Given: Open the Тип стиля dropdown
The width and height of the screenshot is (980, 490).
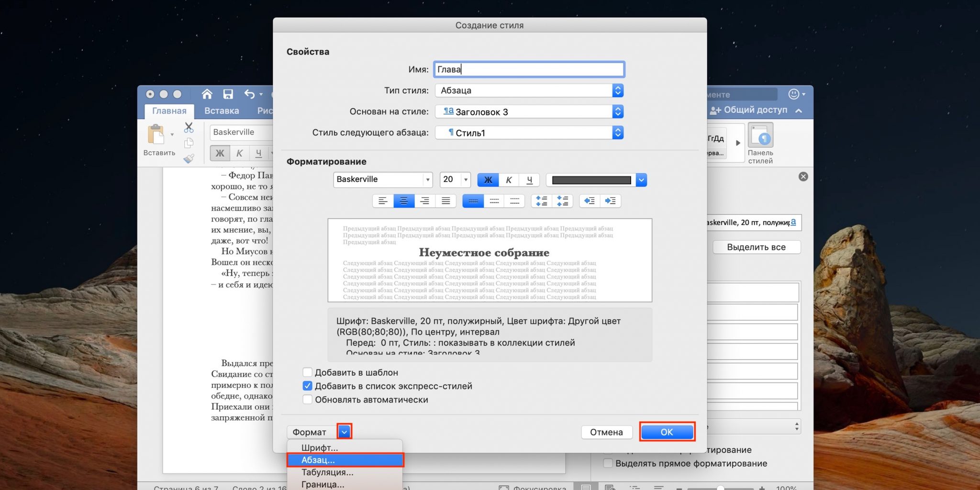Looking at the screenshot, I should tap(617, 90).
